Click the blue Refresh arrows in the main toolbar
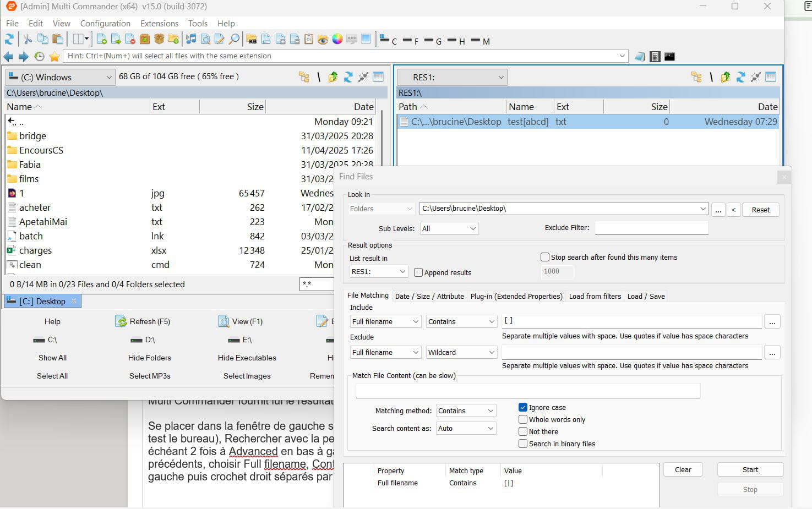The width and height of the screenshot is (812, 509). point(9,39)
